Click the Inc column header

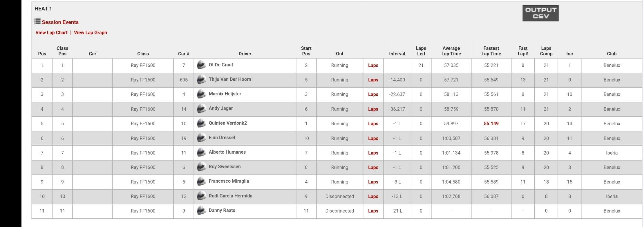[569, 54]
